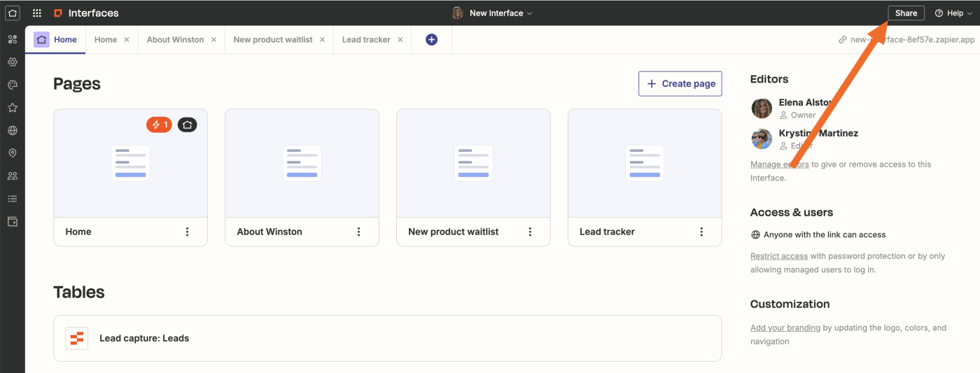
Task: Click the wallet icon in left sidebar
Action: click(12, 221)
